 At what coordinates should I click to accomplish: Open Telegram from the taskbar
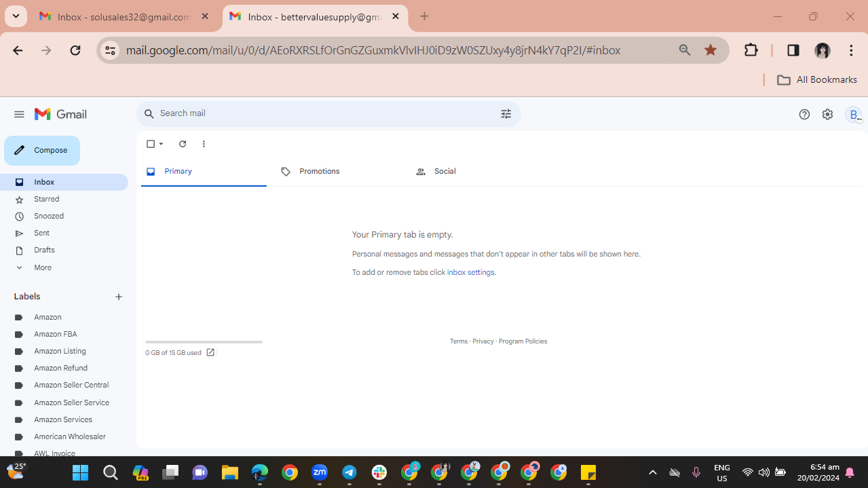pyautogui.click(x=350, y=472)
